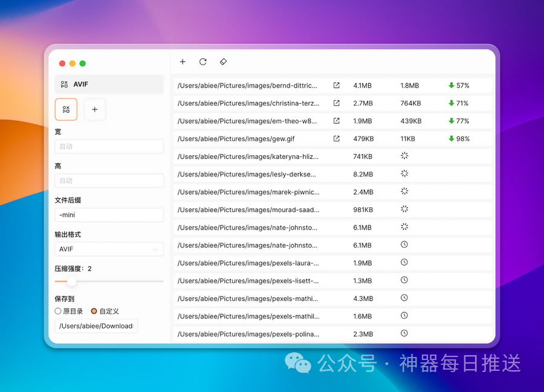
Task: Click the 宽 width input field
Action: (109, 146)
